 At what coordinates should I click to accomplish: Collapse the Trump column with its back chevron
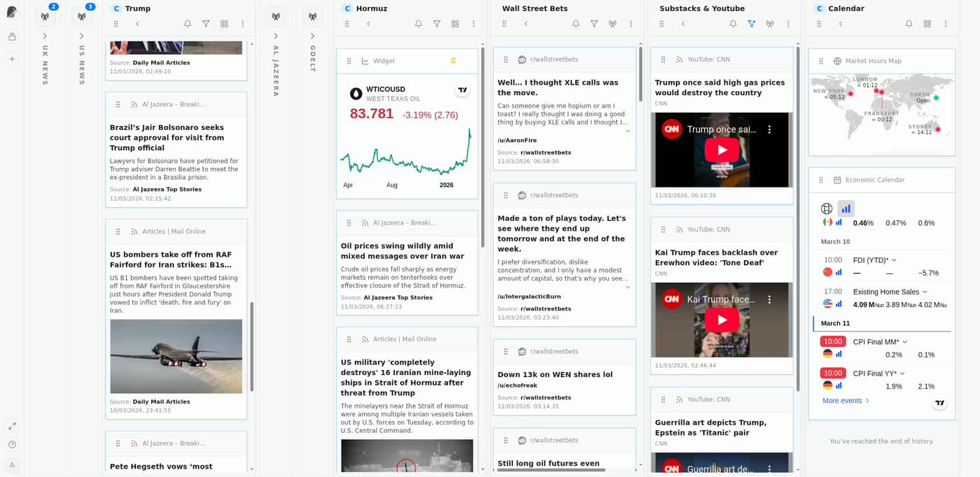[x=138, y=24]
